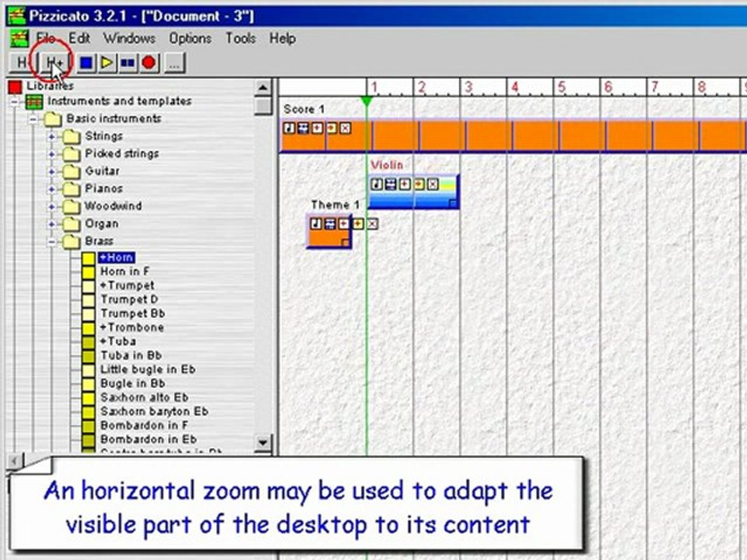Click the H+ horizontal zoom in button
Screen dimensions: 747x560
click(x=54, y=63)
